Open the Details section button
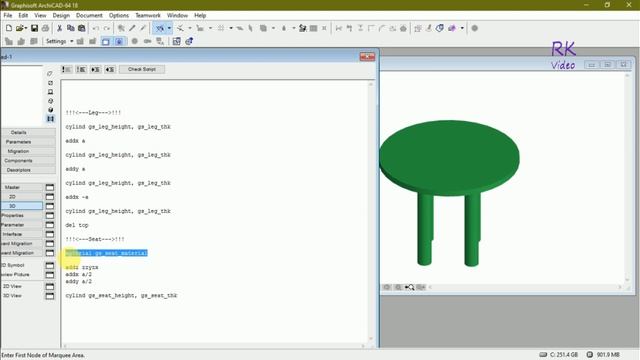Image resolution: width=640 pixels, height=360 pixels. click(x=28, y=132)
